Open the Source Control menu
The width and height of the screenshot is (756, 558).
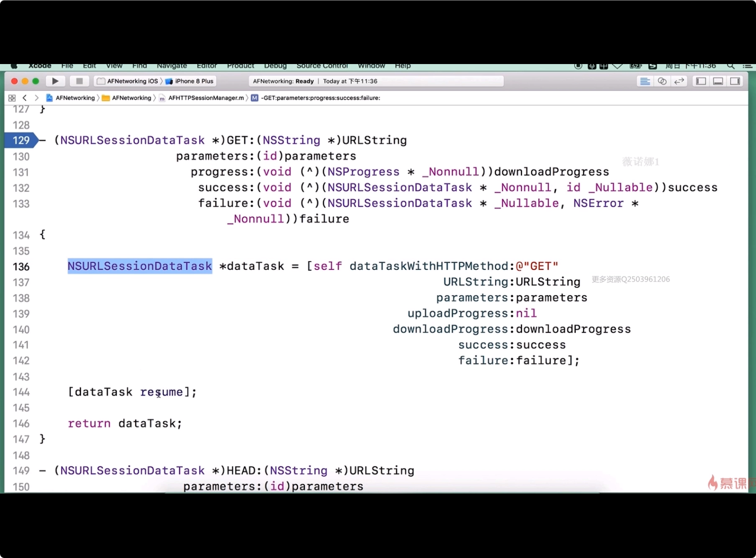[322, 66]
